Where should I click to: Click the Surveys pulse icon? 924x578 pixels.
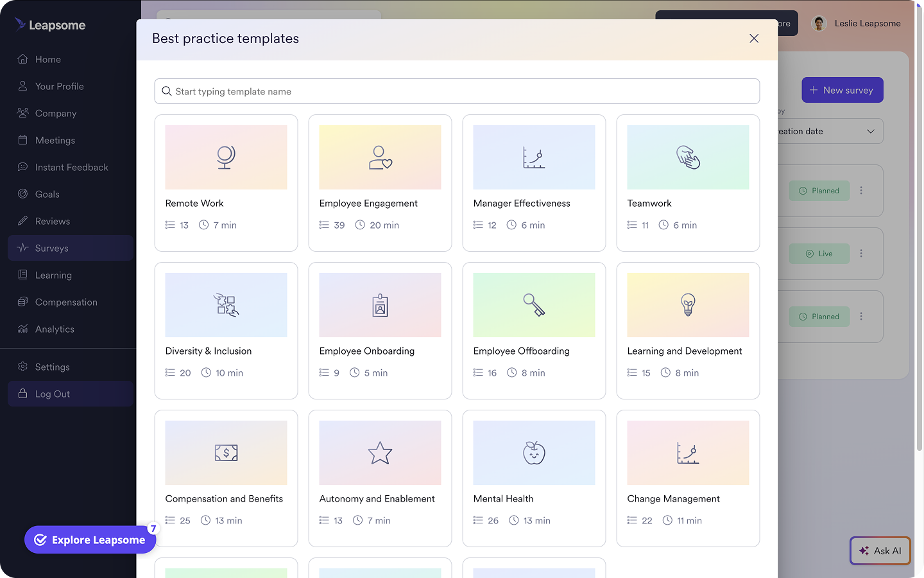click(22, 248)
